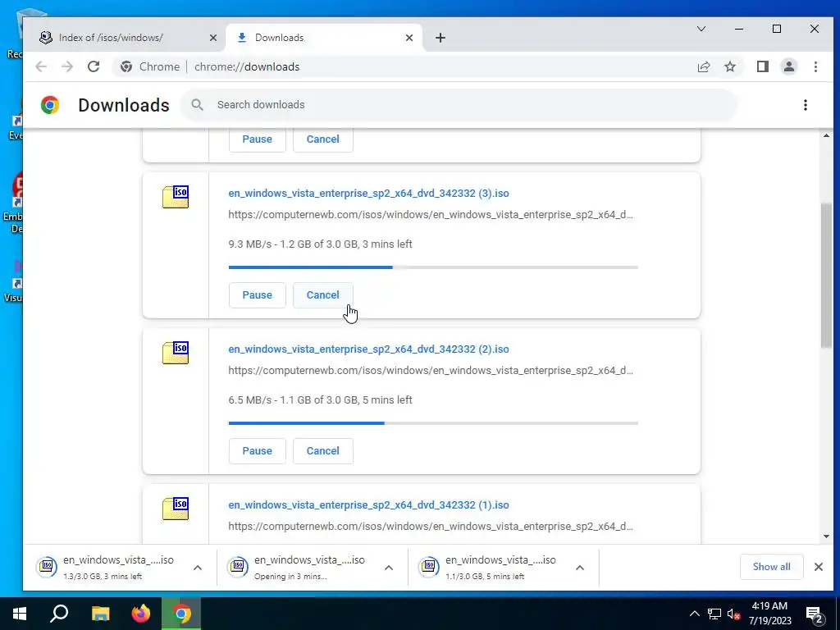Open the side panel icon
The height and width of the screenshot is (630, 840).
click(762, 67)
